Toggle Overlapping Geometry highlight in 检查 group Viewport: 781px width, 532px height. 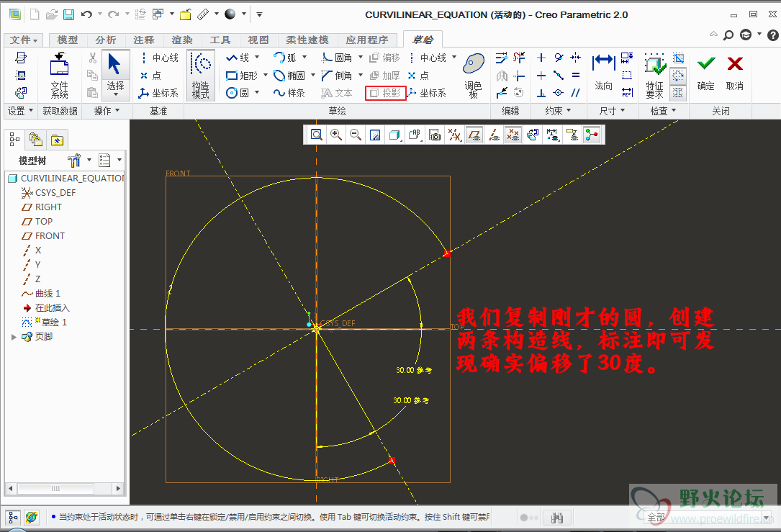click(x=678, y=93)
